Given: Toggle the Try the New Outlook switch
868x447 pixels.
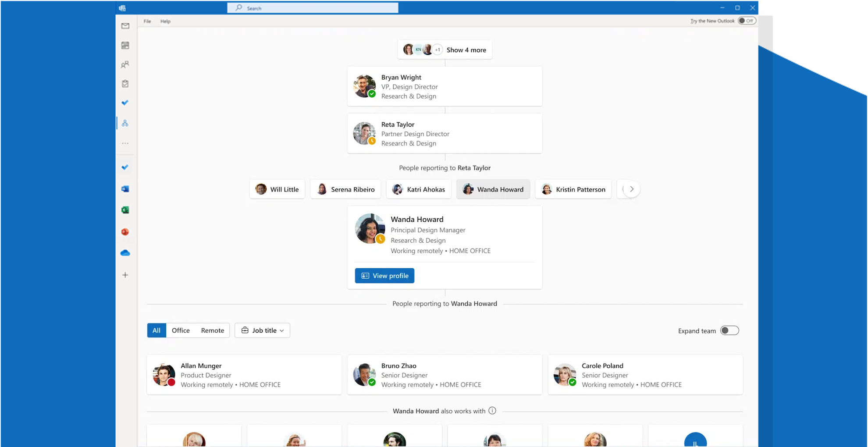Looking at the screenshot, I should point(747,20).
